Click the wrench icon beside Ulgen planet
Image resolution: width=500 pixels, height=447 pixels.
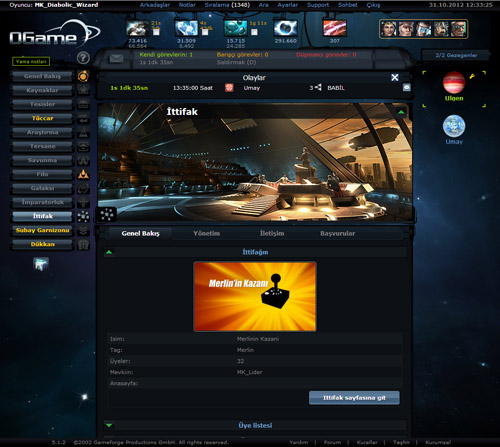[x=472, y=76]
